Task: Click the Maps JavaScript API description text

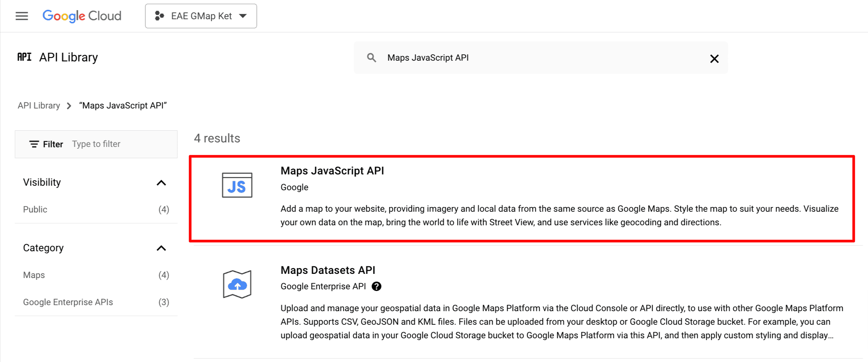Action: (x=559, y=215)
